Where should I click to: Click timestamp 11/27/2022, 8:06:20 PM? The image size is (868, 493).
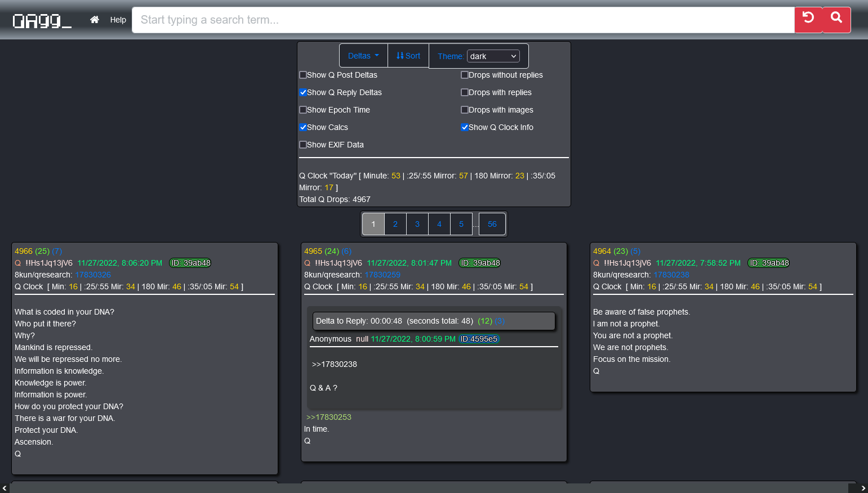click(x=120, y=263)
